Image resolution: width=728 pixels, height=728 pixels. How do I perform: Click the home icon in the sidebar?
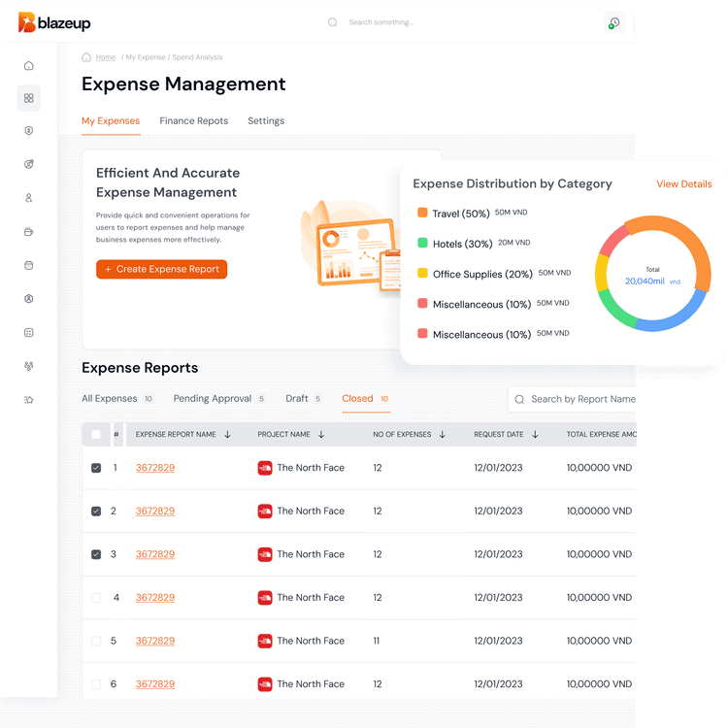[29, 66]
